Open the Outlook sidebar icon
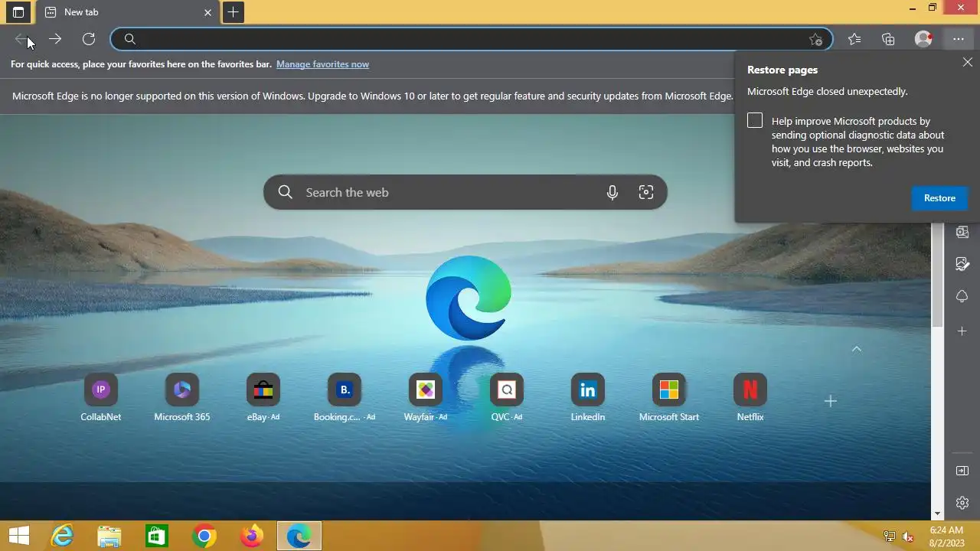Image resolution: width=980 pixels, height=551 pixels. click(x=962, y=232)
